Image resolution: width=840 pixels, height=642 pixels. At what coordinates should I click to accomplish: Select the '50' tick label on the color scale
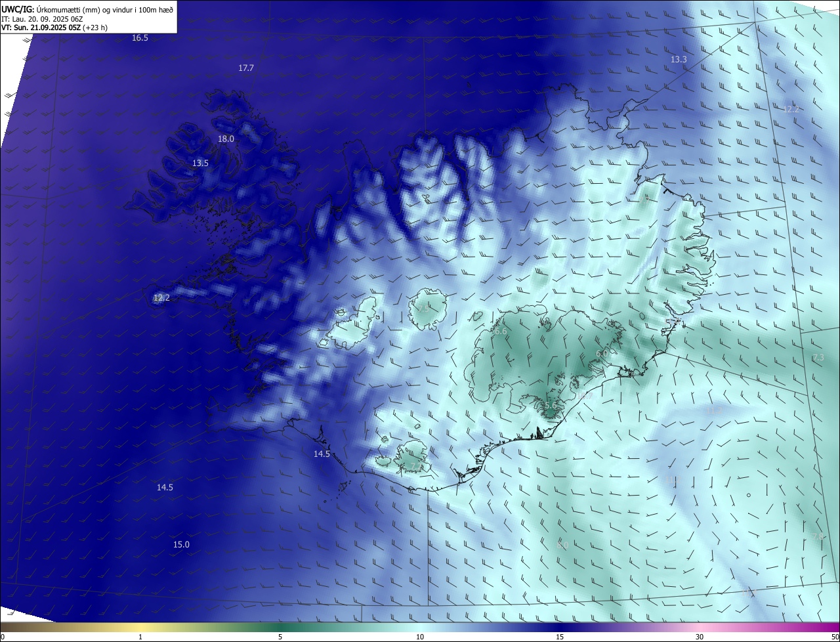(x=835, y=637)
